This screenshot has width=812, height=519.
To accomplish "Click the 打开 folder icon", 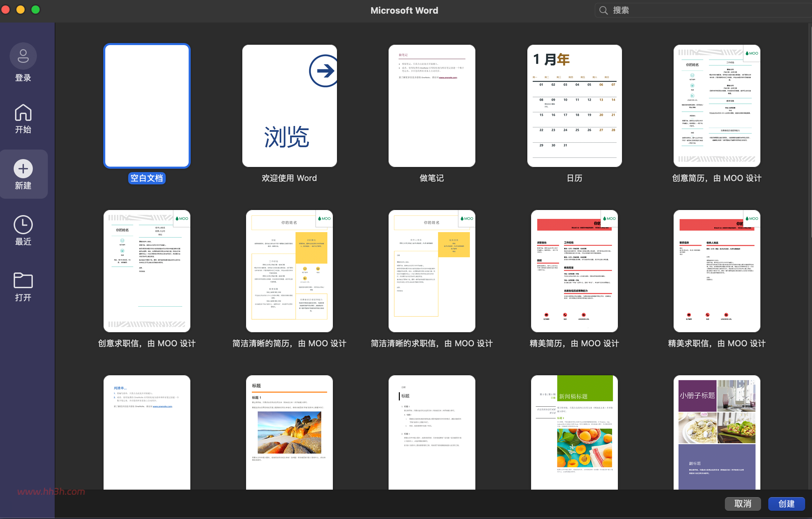I will coord(23,281).
